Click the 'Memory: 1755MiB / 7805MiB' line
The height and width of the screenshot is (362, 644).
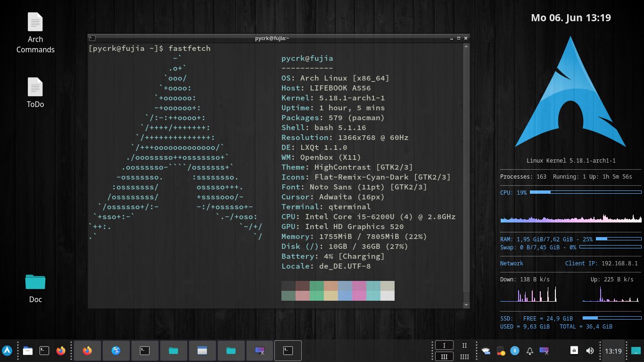pyautogui.click(x=354, y=236)
